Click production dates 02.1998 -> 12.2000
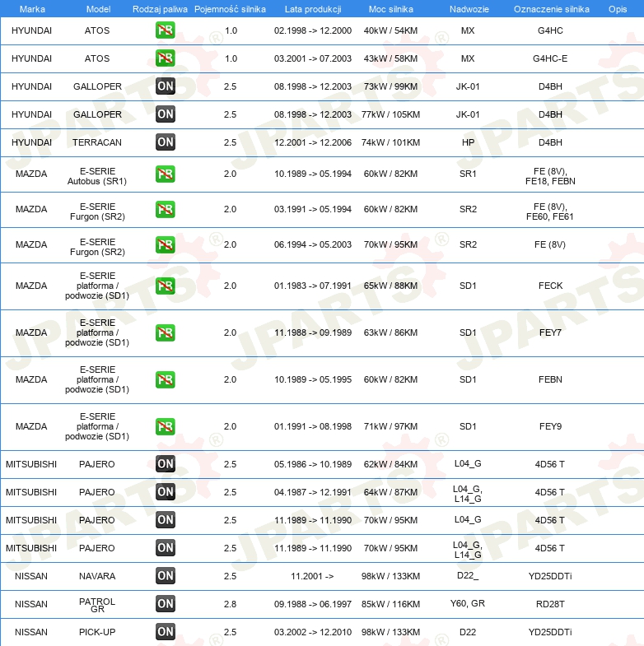The image size is (644, 646). (312, 30)
